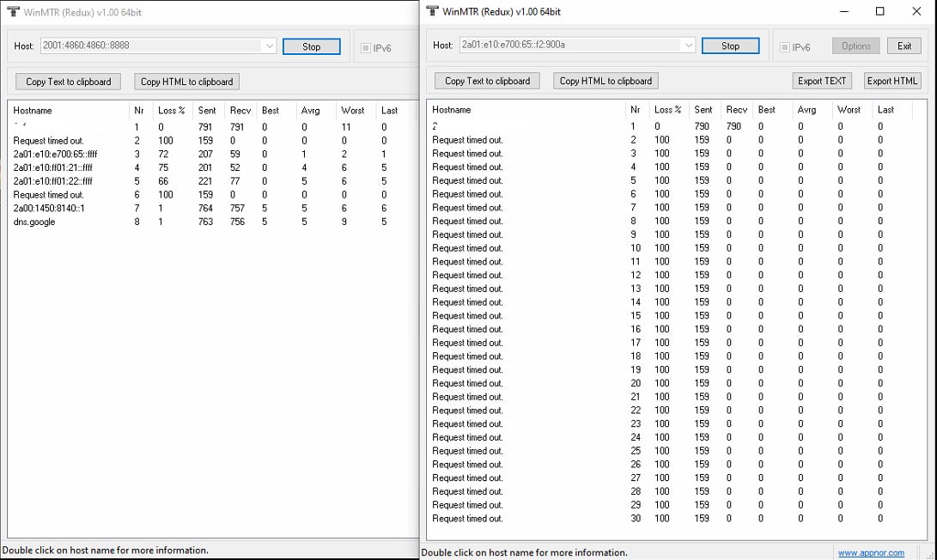Open Options in the right window
937x560 pixels.
pos(855,46)
